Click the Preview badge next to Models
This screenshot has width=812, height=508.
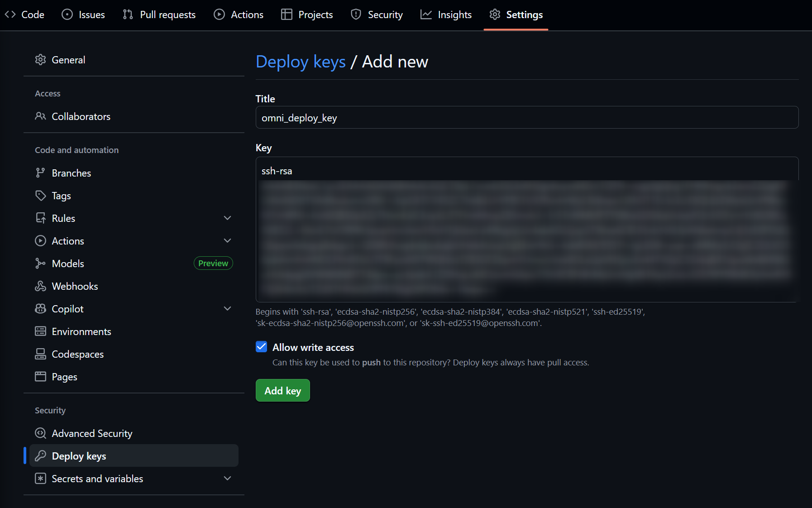click(x=213, y=264)
